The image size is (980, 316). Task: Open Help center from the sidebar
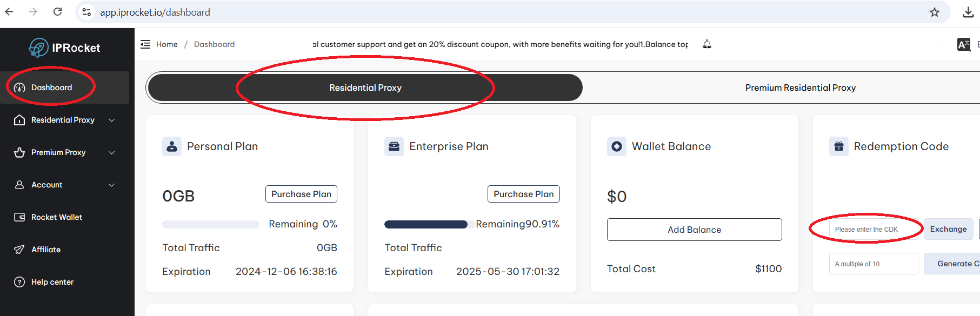click(52, 282)
